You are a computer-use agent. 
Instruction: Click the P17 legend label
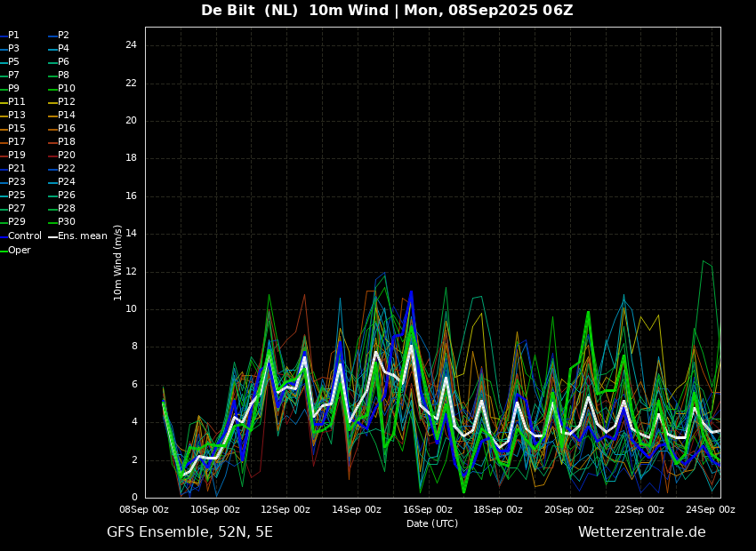point(12,141)
